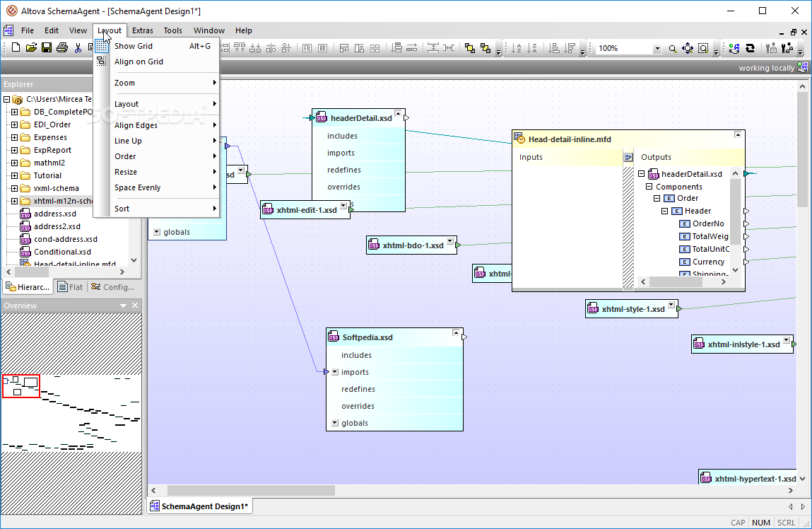Click the Bring to front icon
This screenshot has width=812, height=529.
pos(470,48)
